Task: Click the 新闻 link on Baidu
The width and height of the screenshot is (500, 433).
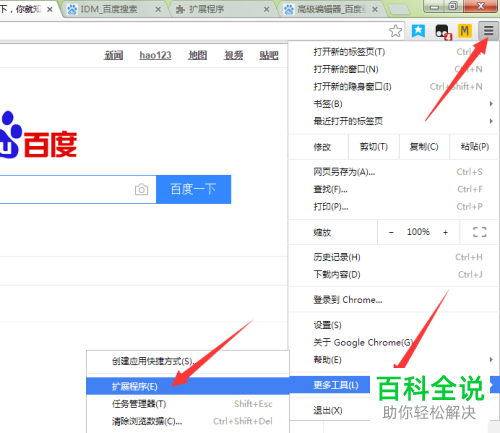Action: (114, 55)
